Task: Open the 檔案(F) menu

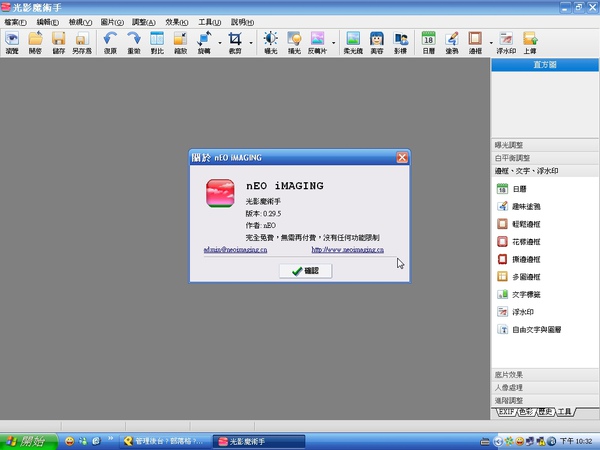Action: point(15,22)
